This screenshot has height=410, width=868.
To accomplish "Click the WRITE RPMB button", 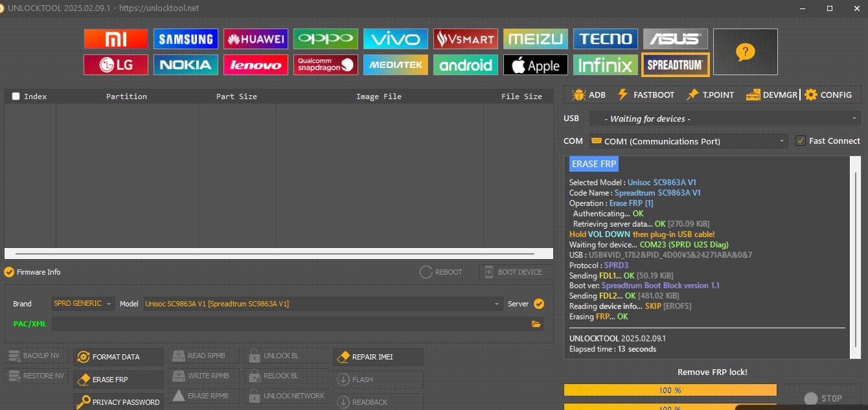I will click(x=203, y=376).
